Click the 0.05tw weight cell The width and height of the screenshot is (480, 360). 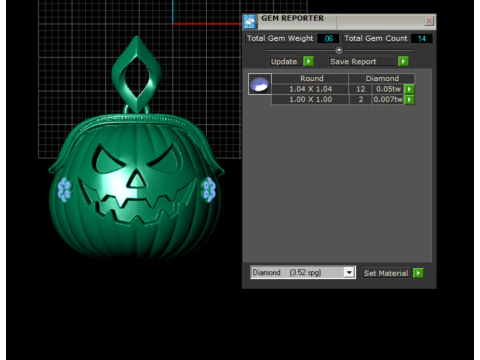(388, 89)
